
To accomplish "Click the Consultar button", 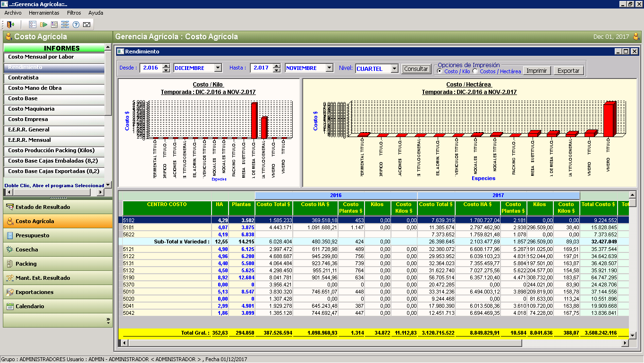I will [x=416, y=69].
